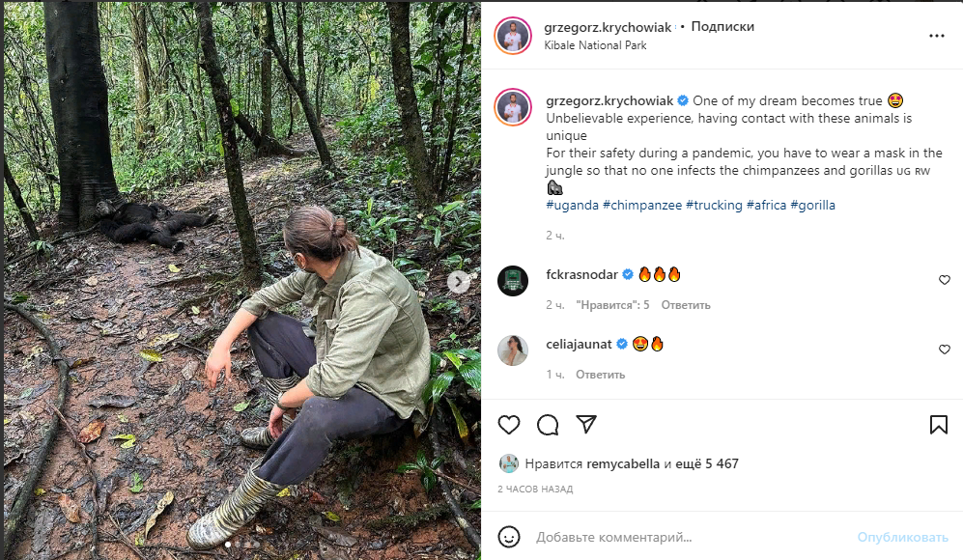The image size is (963, 560).
Task: Go to next photo in carousel
Action: (x=461, y=282)
